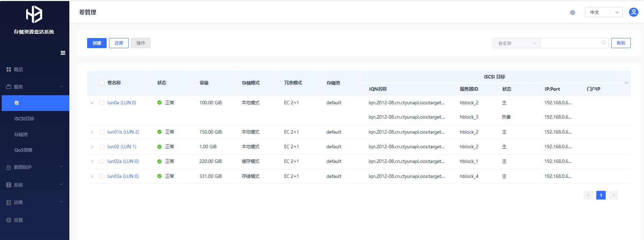Open the lun01b (LUN 2) volume link

point(123,132)
